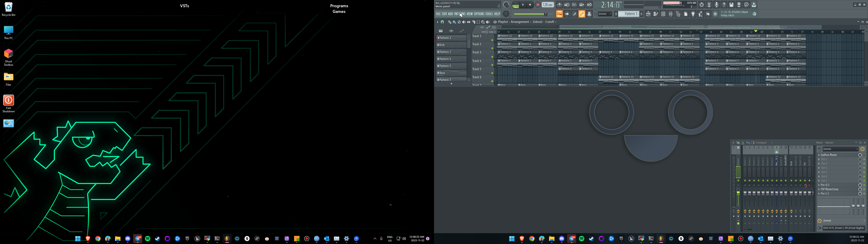Select Kick in the pattern picker
Image resolution: width=868 pixels, height=244 pixels.
[452, 45]
